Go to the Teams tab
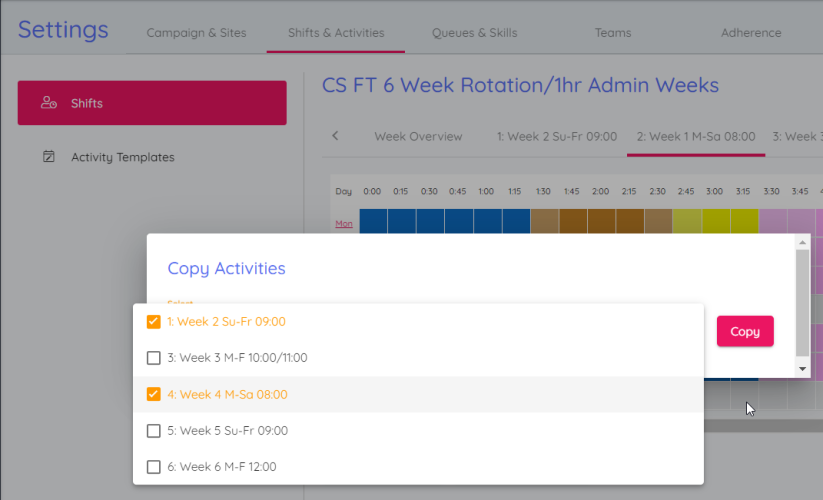This screenshot has width=823, height=500. [x=613, y=33]
